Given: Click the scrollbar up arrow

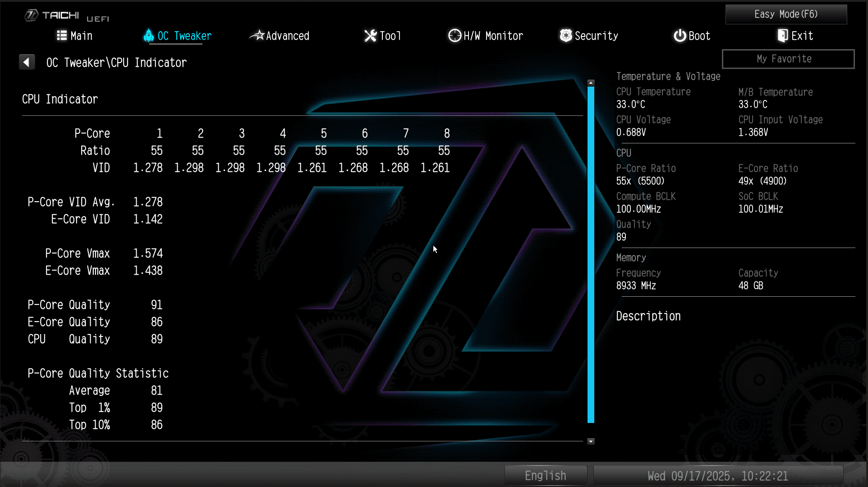Looking at the screenshot, I should [591, 83].
